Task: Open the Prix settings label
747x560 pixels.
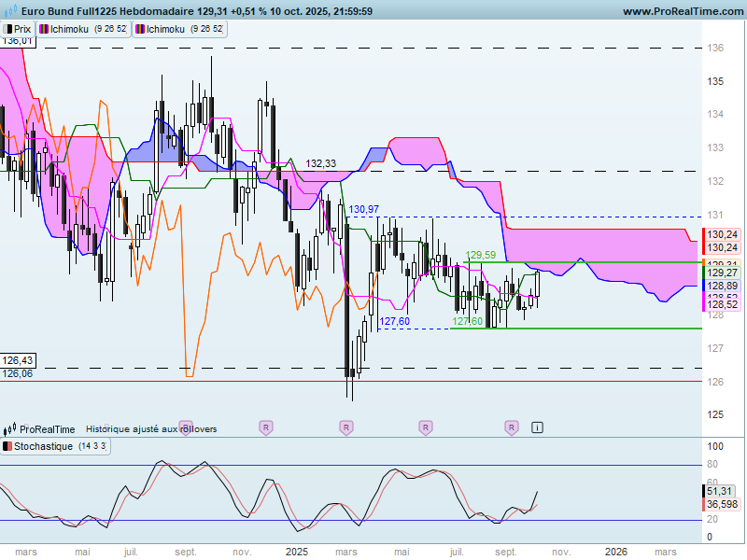Action: [22, 29]
